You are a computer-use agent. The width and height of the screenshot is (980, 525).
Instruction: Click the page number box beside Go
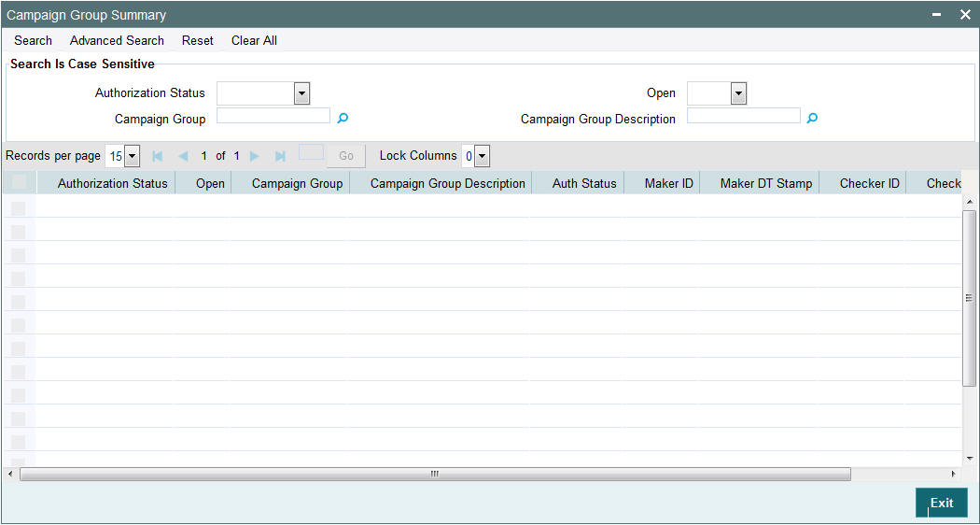pos(311,152)
